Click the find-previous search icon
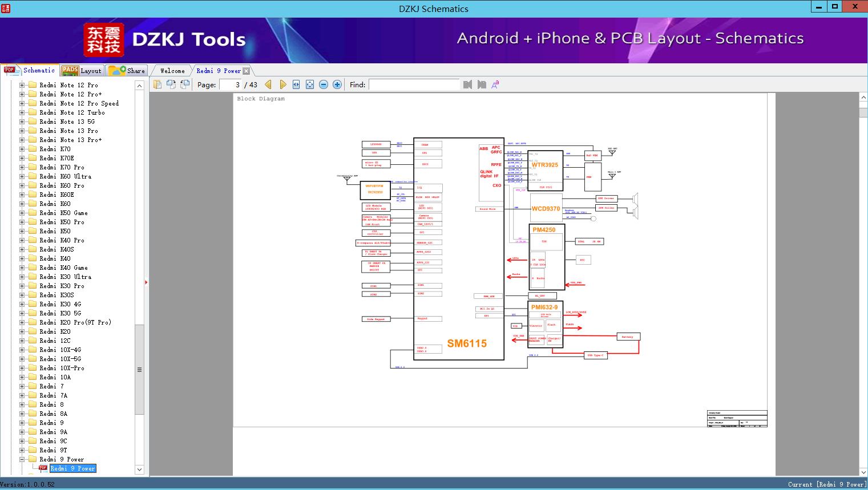 pyautogui.click(x=467, y=84)
